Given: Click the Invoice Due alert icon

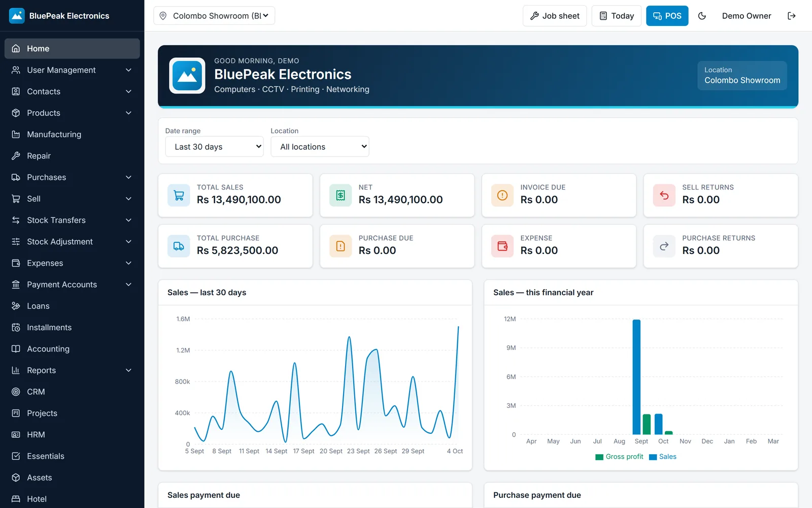Looking at the screenshot, I should (x=502, y=196).
